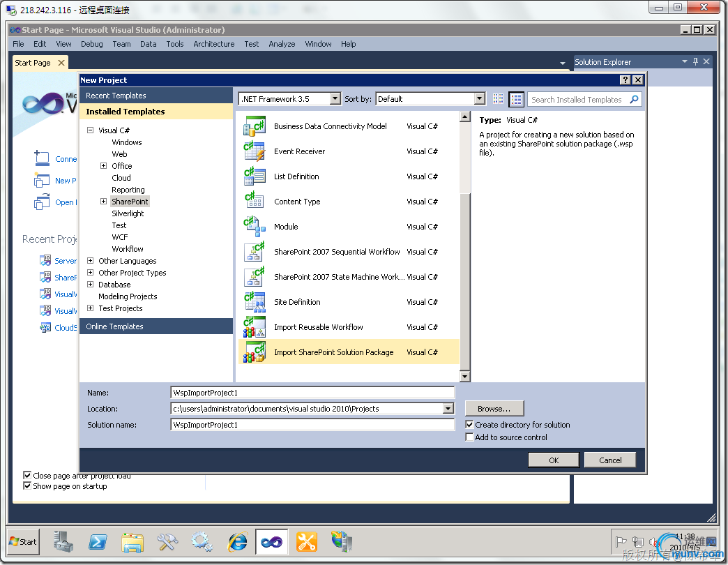Open the Analyze menu
The width and height of the screenshot is (728, 565).
coord(282,44)
